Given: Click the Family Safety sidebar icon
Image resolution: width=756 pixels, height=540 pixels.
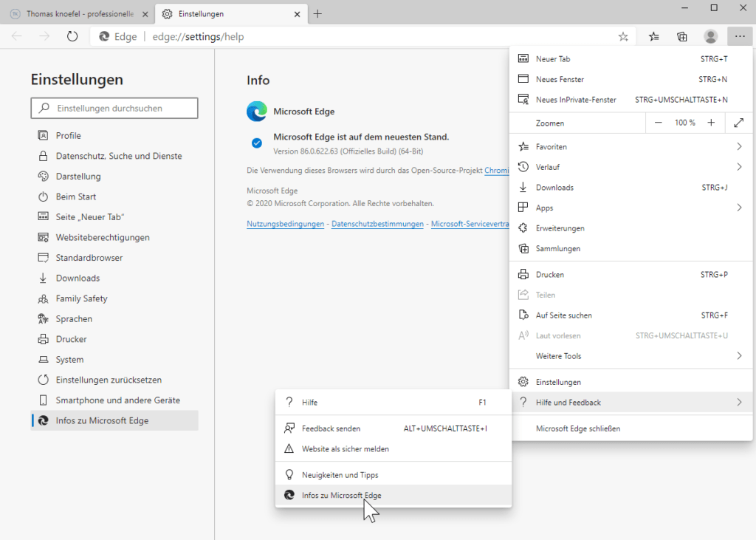Looking at the screenshot, I should (43, 298).
